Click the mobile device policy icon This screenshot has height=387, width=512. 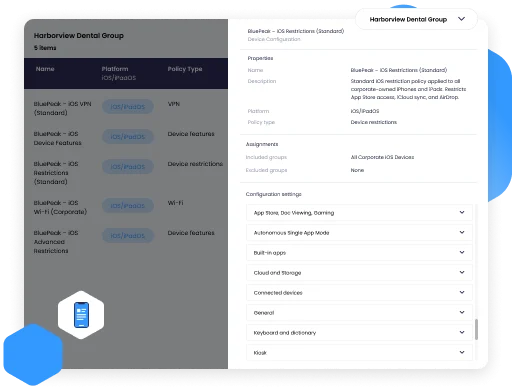81,315
